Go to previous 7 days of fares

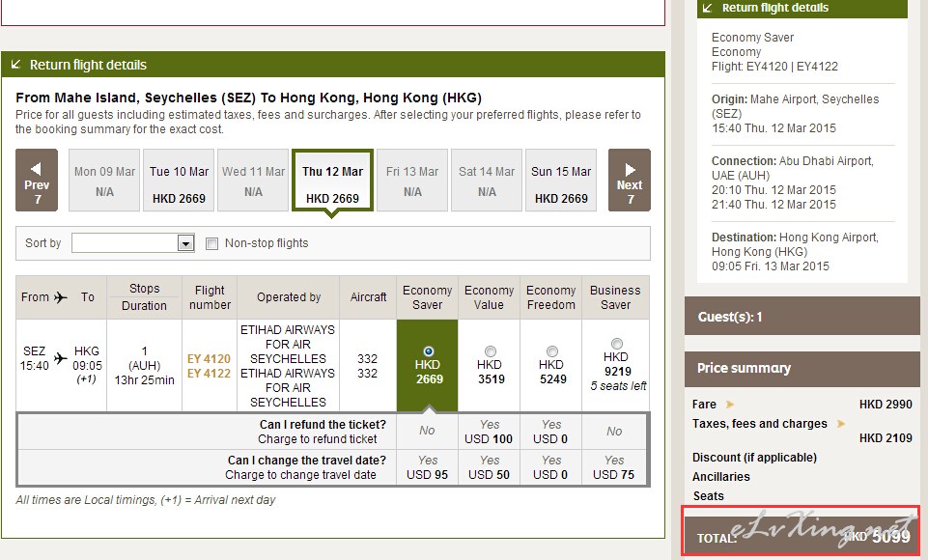tap(37, 180)
